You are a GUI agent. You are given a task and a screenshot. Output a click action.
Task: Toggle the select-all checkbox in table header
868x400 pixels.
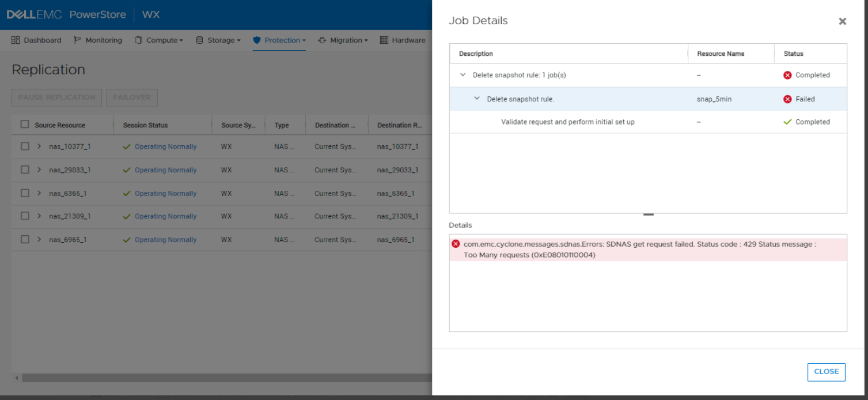[x=25, y=124]
